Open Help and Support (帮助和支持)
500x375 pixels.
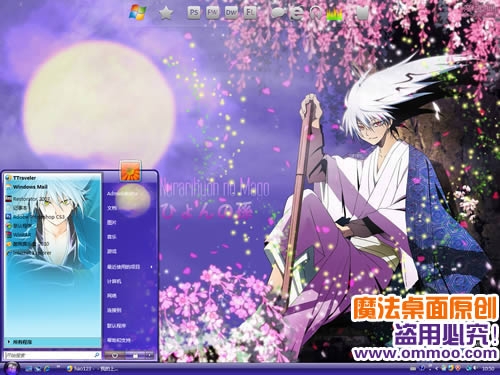point(119,340)
